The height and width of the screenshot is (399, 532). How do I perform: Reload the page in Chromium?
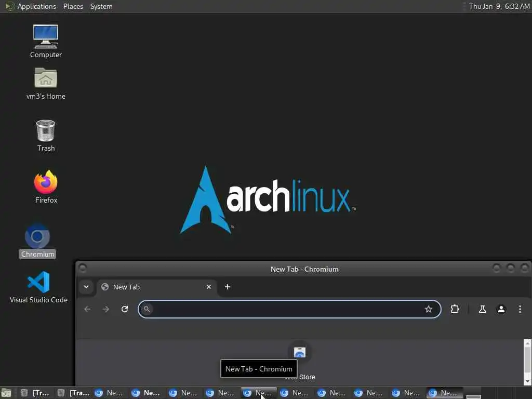click(125, 309)
